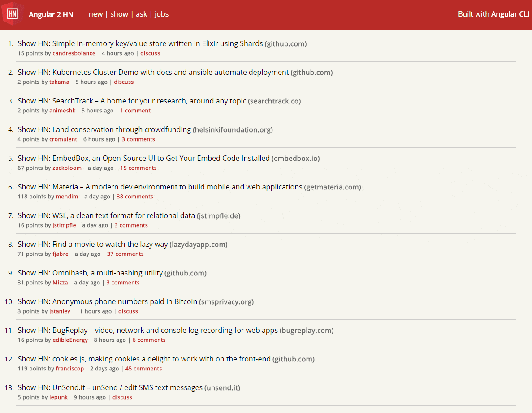This screenshot has height=413, width=532.
Task: Open the Land conservation crowdfunding story
Action: pyautogui.click(x=104, y=129)
